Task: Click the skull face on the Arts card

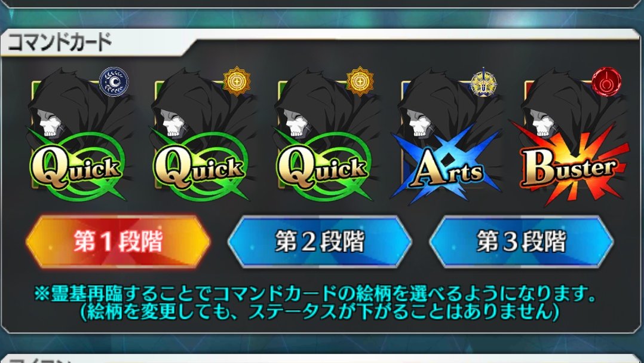Action: 419,123
